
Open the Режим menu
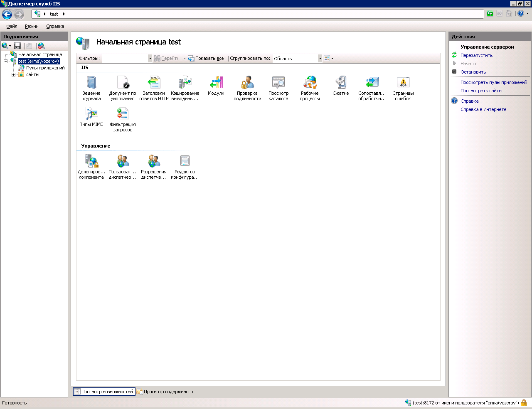click(x=32, y=26)
